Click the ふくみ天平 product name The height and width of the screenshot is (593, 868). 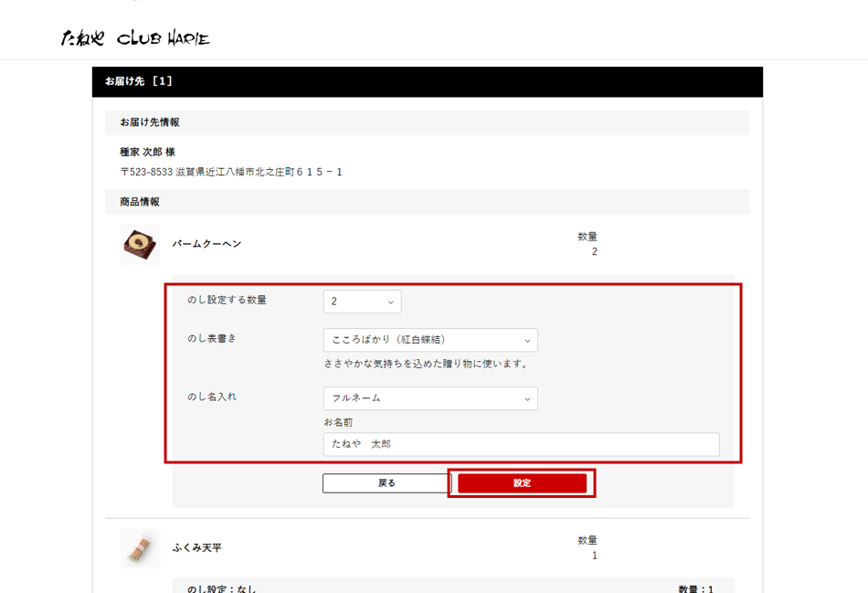coord(197,547)
